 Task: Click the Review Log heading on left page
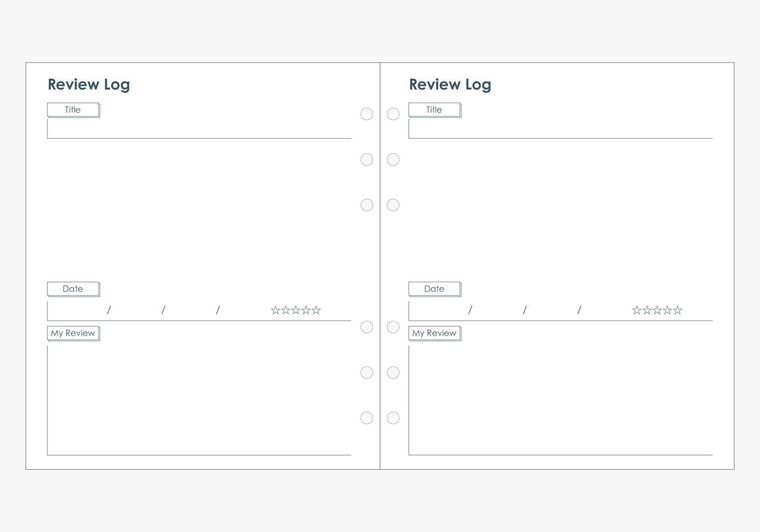click(x=89, y=84)
